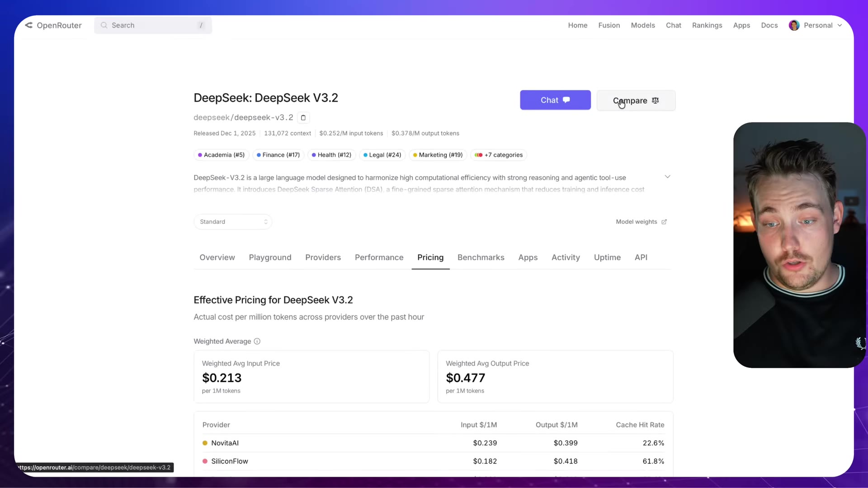View the Activity tab
Image resolution: width=868 pixels, height=488 pixels.
pos(566,258)
